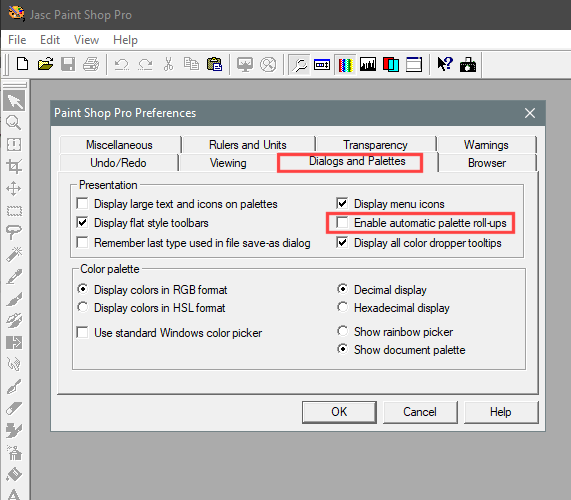Select the Dropper tool
The height and width of the screenshot is (500, 571).
pyautogui.click(x=14, y=276)
